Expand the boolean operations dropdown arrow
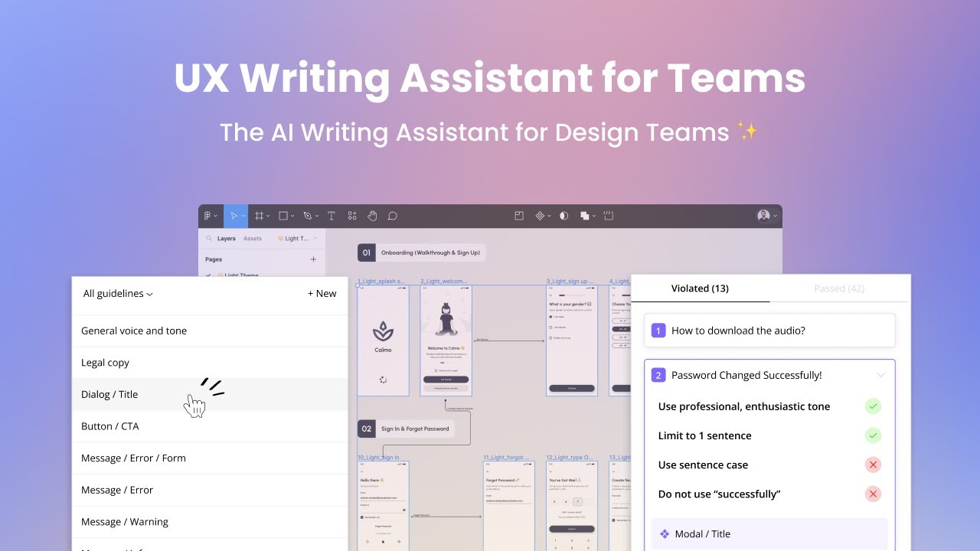 tap(594, 217)
